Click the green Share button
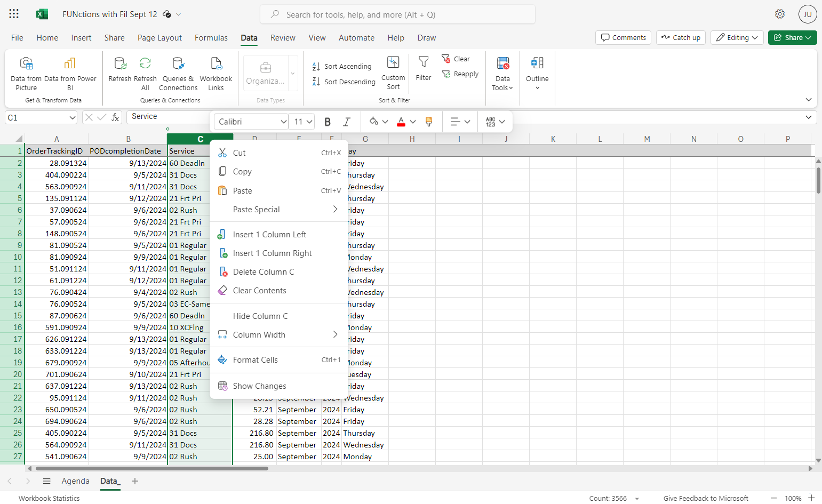The height and width of the screenshot is (504, 822). pos(793,37)
